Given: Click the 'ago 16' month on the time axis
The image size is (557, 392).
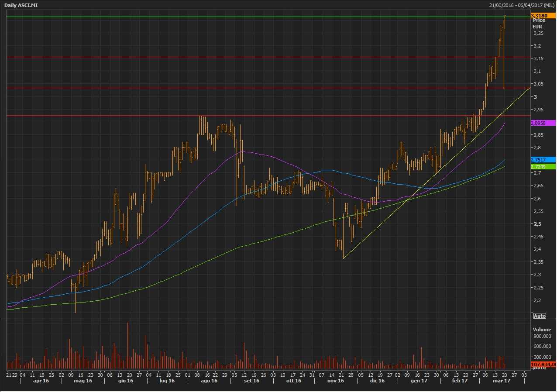Looking at the screenshot, I should (209, 381).
